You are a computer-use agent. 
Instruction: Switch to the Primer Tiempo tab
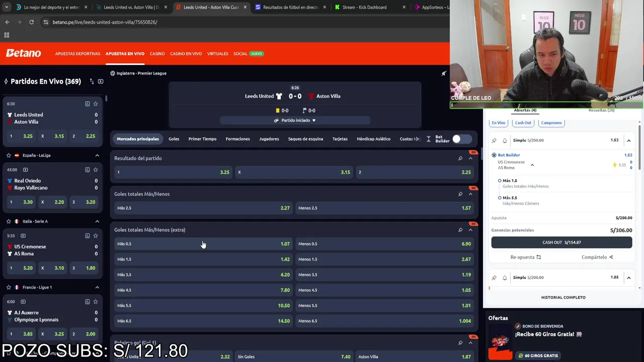(x=202, y=139)
